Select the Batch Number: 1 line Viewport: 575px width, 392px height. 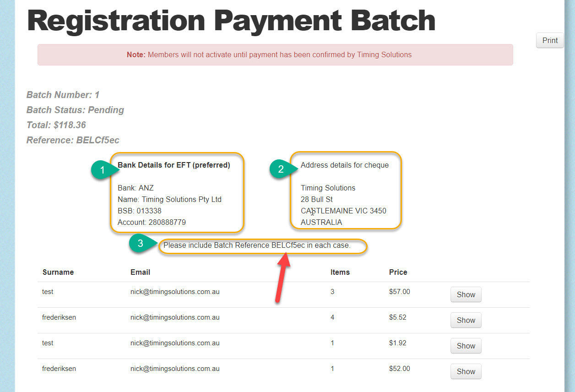pyautogui.click(x=63, y=95)
